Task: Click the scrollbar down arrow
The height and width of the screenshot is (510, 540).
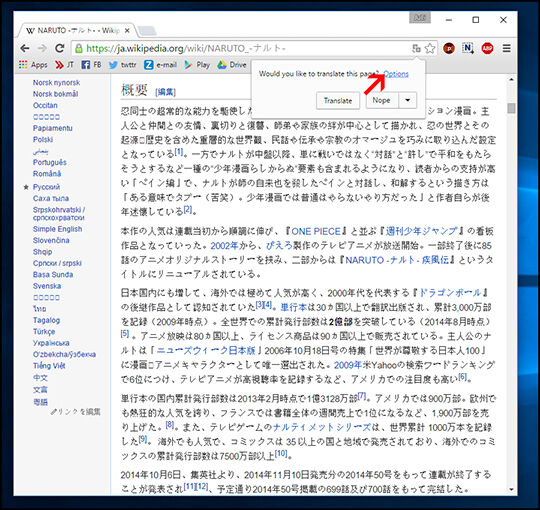Action: point(511,489)
